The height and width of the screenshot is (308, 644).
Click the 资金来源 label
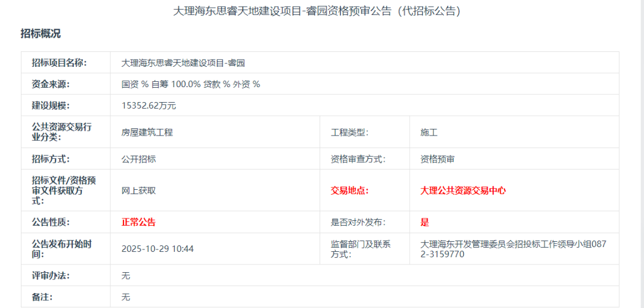(x=51, y=84)
